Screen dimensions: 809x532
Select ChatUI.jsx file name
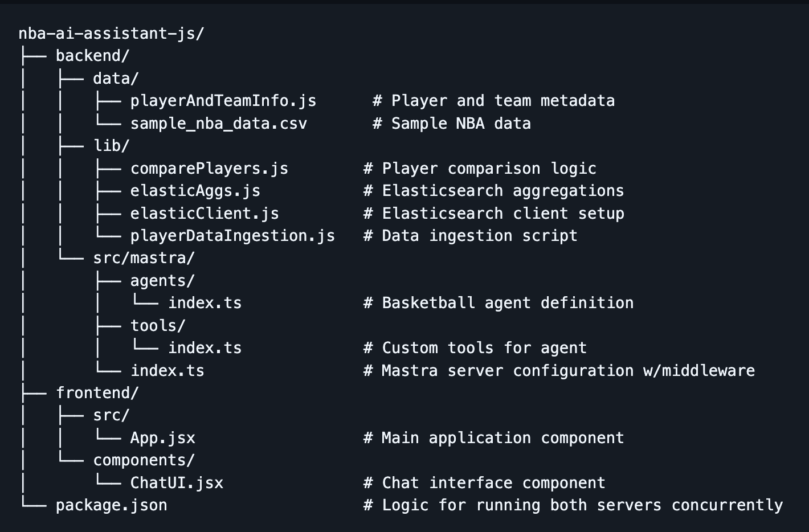tap(177, 483)
